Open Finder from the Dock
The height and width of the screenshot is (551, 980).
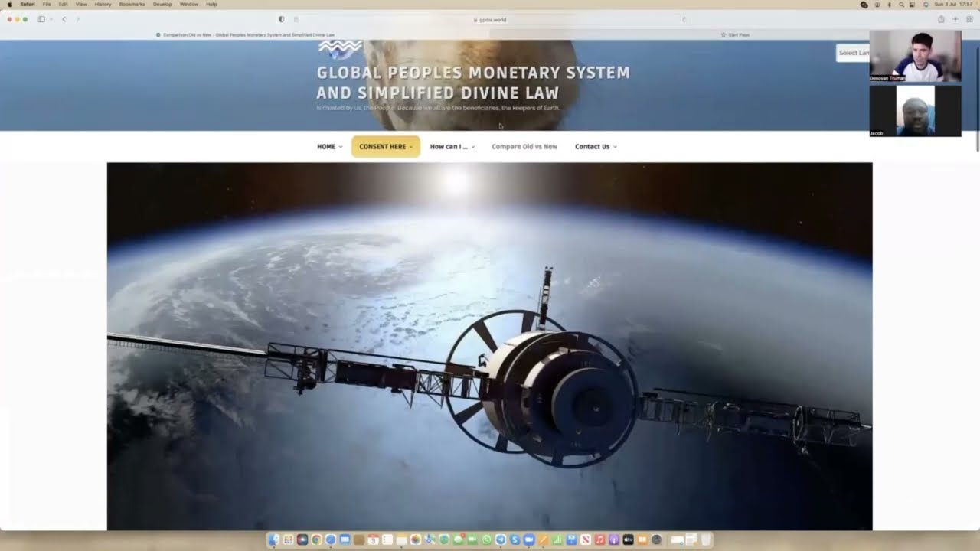coord(274,540)
